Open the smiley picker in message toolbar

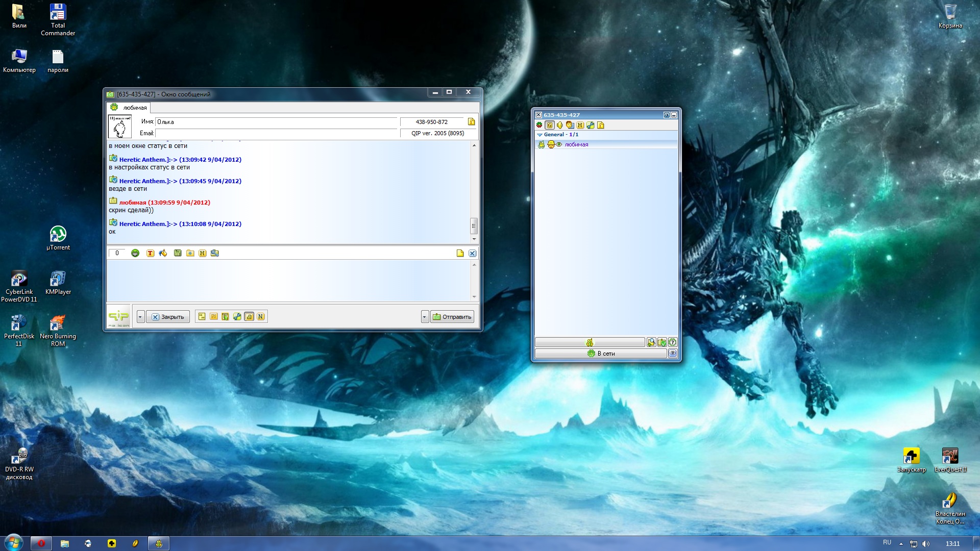point(135,253)
